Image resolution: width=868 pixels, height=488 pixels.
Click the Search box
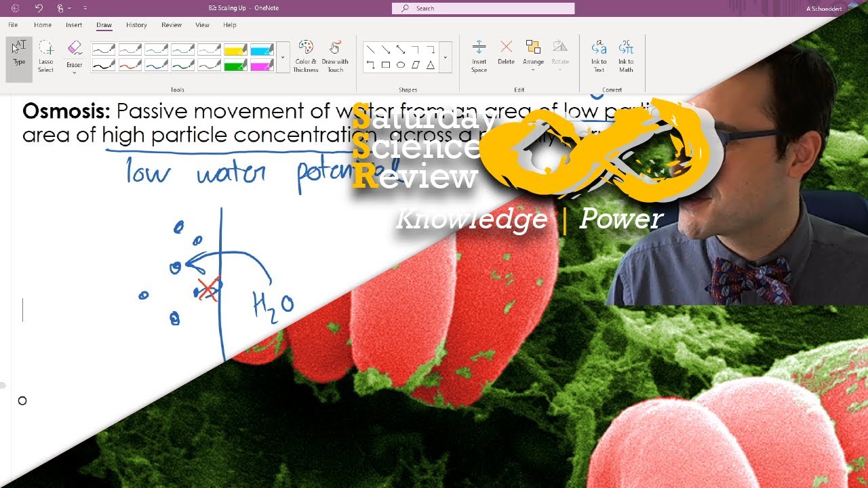[483, 8]
